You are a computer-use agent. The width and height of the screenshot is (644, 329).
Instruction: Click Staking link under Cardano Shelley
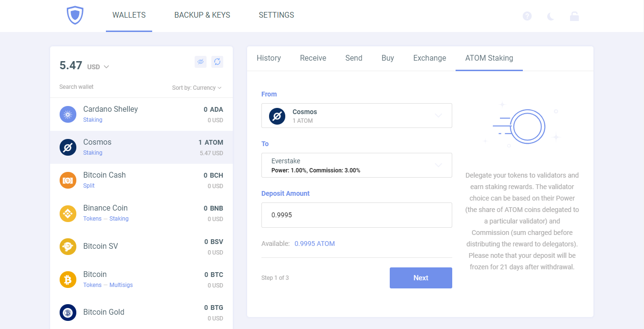93,120
